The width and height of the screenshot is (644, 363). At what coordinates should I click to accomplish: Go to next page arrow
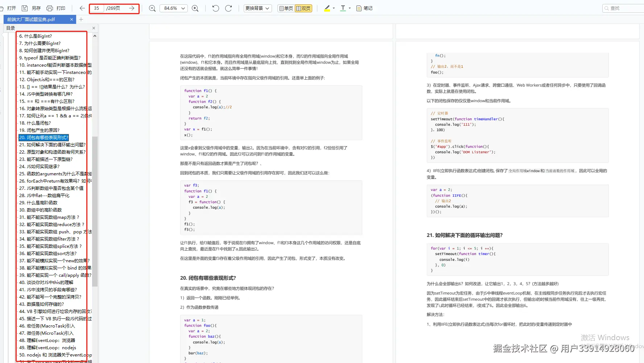click(132, 8)
